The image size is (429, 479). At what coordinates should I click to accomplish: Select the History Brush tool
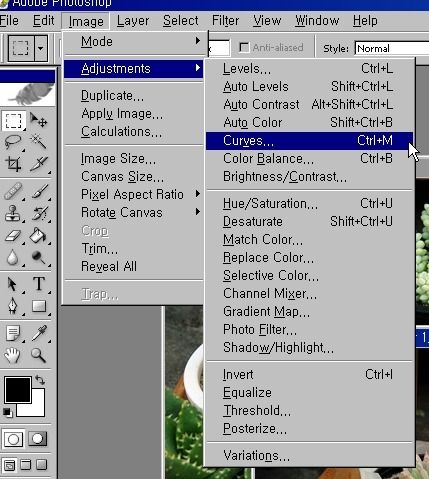[39, 213]
